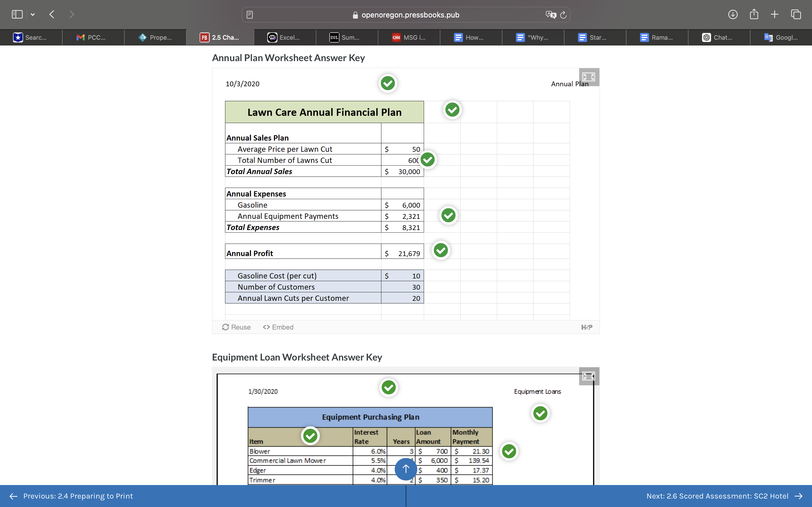Click the H5P logo on the worksheet embed

587,327
